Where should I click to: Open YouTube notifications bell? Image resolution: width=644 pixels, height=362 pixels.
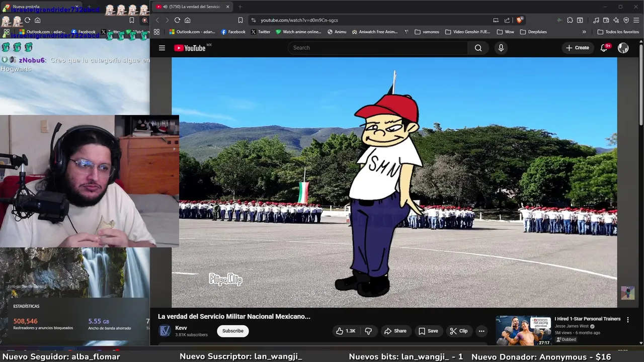point(604,48)
